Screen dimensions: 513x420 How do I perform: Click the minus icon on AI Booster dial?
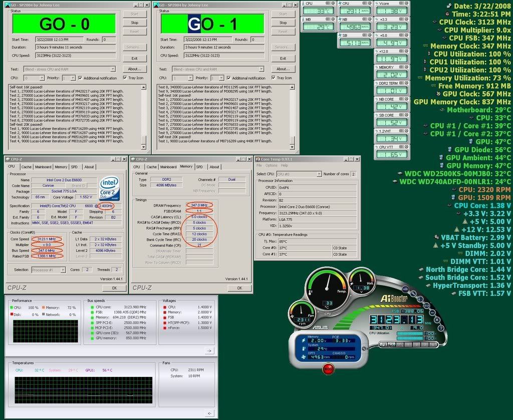tap(432, 312)
